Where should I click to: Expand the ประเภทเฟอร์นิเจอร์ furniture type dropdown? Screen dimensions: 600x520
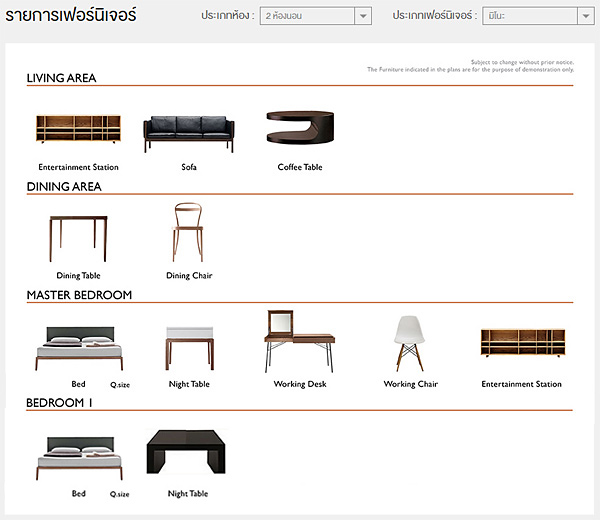click(537, 16)
